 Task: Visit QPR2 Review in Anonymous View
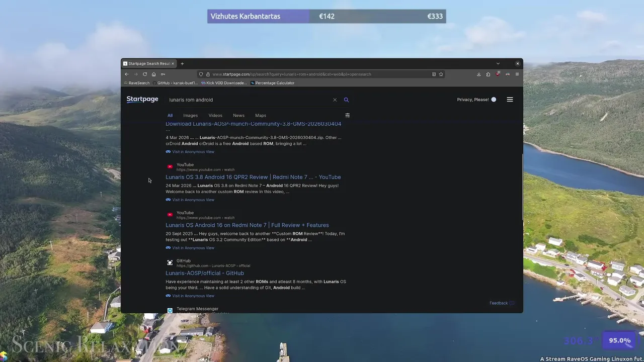point(190,200)
